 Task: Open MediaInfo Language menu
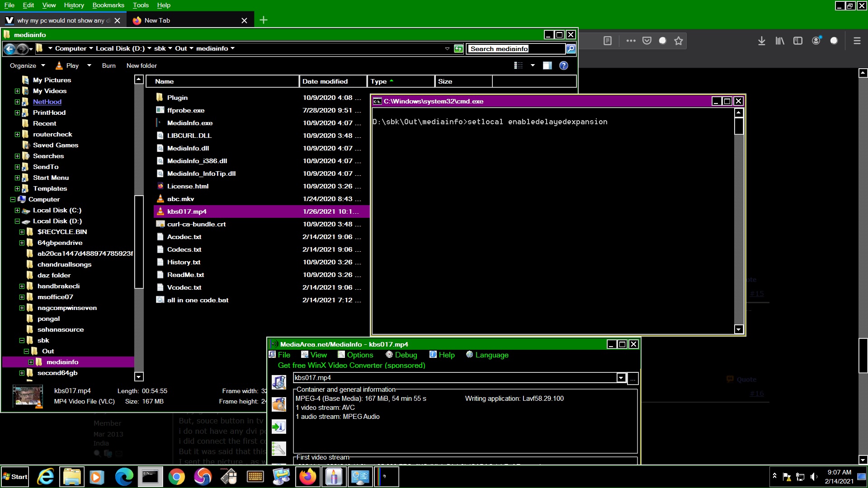487,355
